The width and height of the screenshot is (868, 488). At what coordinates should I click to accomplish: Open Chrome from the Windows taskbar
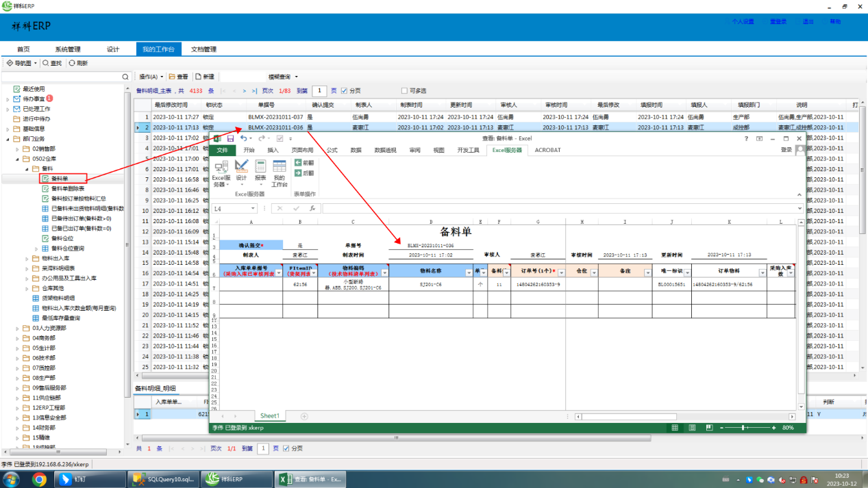(x=38, y=479)
